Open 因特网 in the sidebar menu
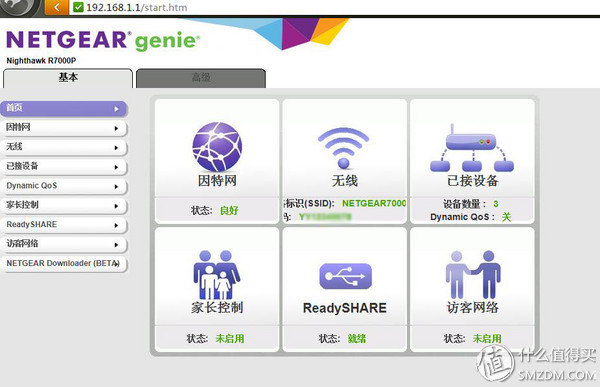Image resolution: width=600 pixels, height=387 pixels. pyautogui.click(x=64, y=128)
